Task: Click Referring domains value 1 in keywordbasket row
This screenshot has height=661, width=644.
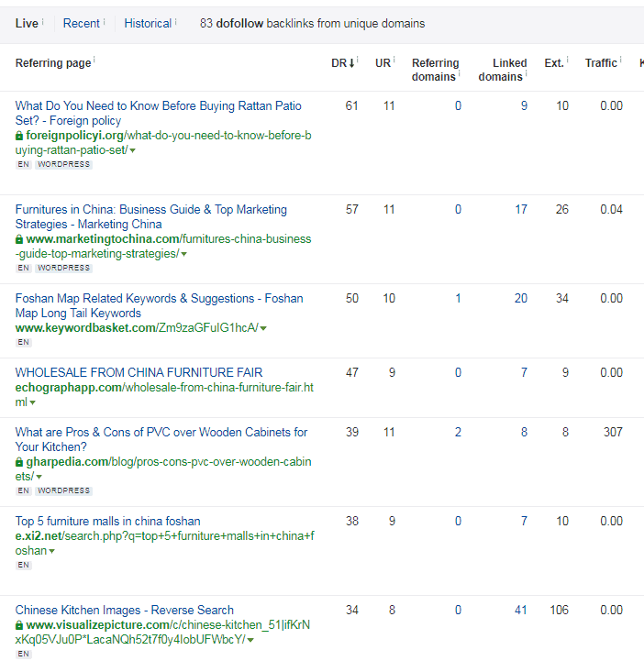Action: click(x=458, y=299)
